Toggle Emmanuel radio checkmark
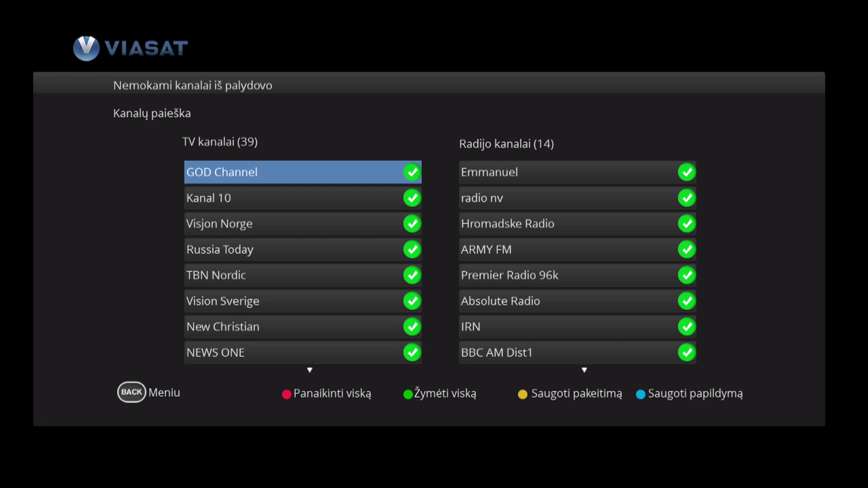 (x=687, y=172)
